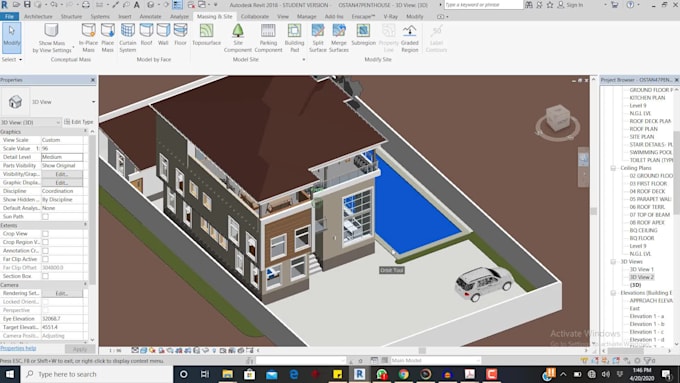Select the Graded Region tool
The image size is (680, 383).
[410, 37]
